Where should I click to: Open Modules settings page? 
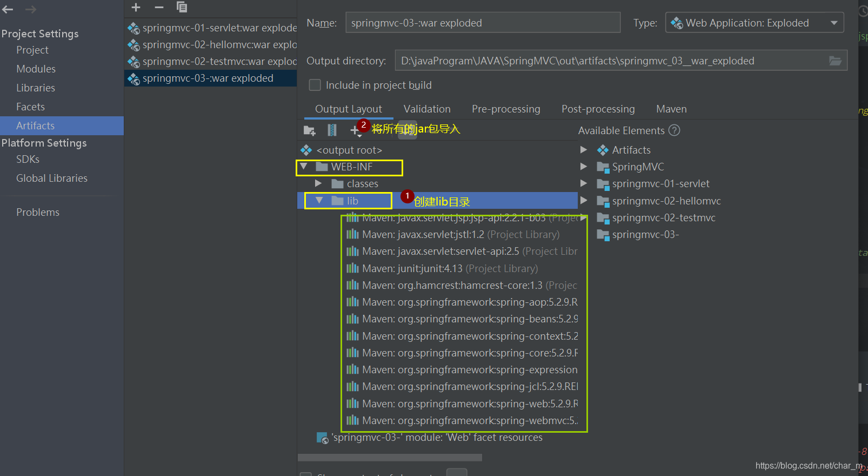pyautogui.click(x=36, y=69)
